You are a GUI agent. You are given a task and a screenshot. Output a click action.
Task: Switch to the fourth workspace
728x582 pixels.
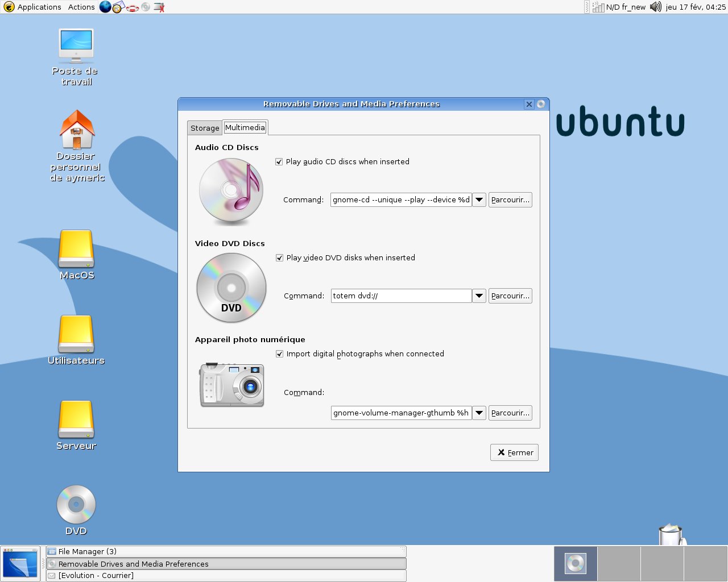point(705,563)
